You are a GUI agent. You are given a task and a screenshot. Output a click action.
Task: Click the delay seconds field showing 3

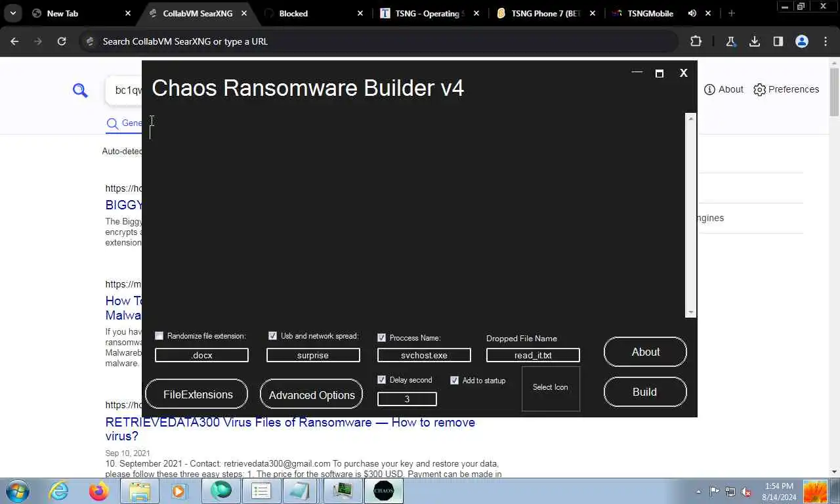[x=407, y=399]
